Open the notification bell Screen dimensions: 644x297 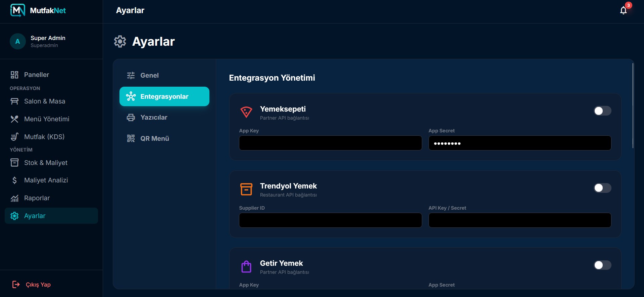(x=623, y=10)
